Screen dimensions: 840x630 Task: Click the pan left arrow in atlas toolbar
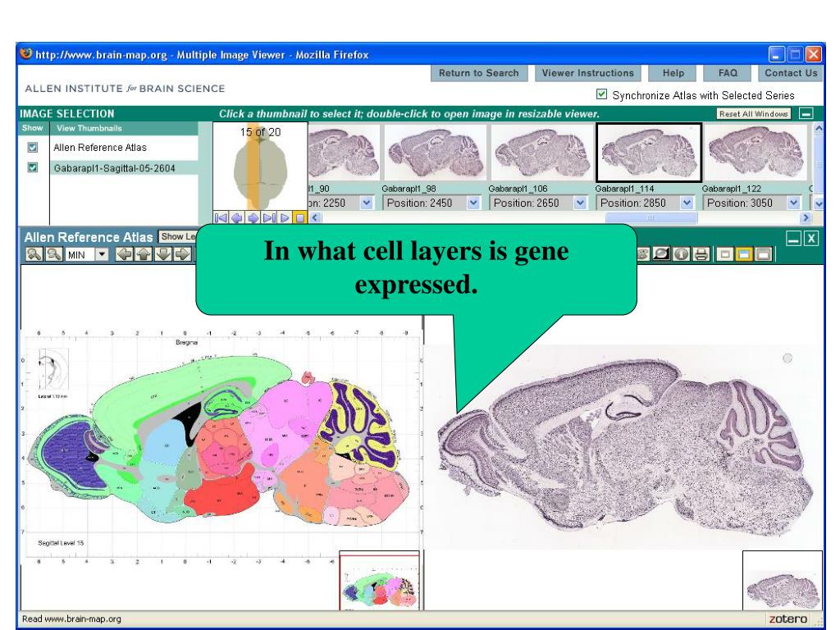pos(125,254)
